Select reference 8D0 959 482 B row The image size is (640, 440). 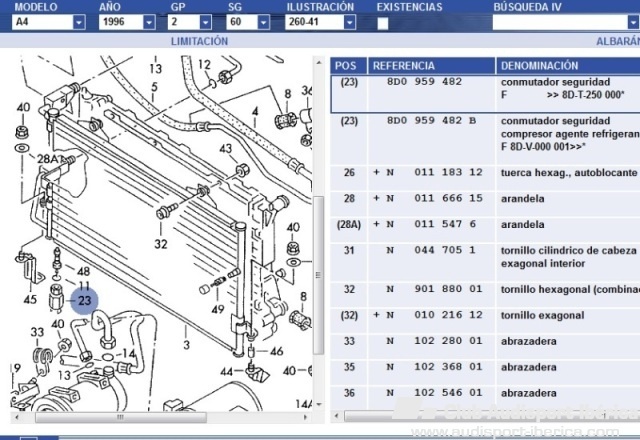coord(434,121)
